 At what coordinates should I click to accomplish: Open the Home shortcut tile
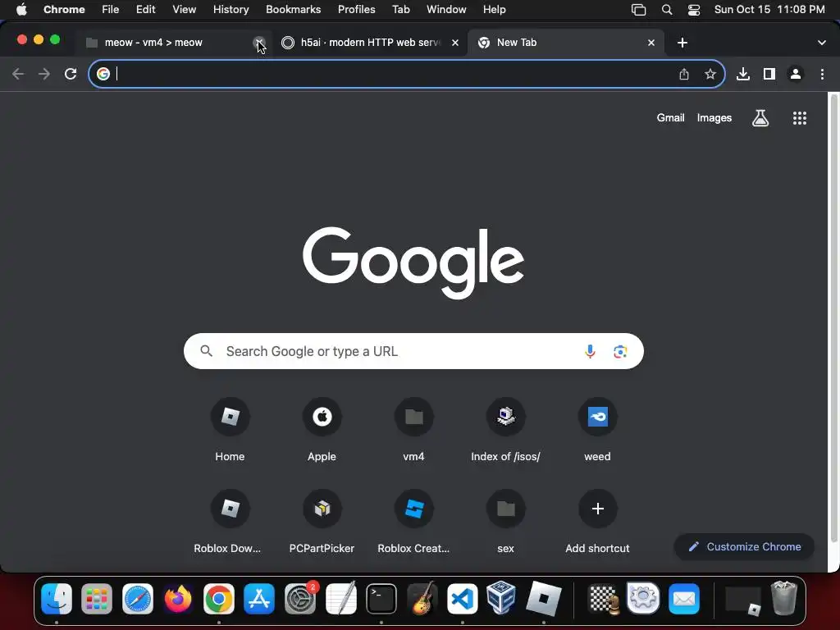(x=230, y=430)
